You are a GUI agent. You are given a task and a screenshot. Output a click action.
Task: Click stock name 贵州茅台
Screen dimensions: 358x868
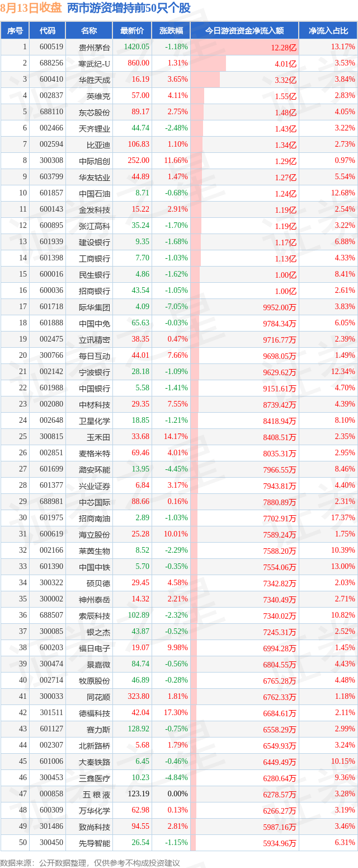pos(95,47)
